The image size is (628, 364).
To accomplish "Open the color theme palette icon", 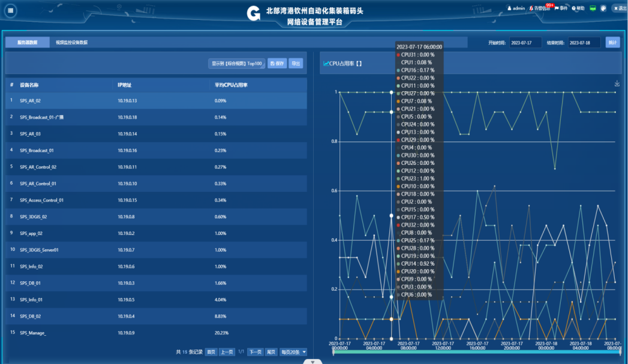I will pos(603,8).
